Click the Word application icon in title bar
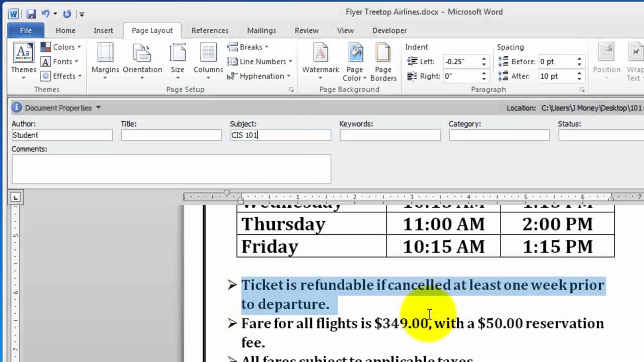Image resolution: width=644 pixels, height=362 pixels. click(x=13, y=14)
